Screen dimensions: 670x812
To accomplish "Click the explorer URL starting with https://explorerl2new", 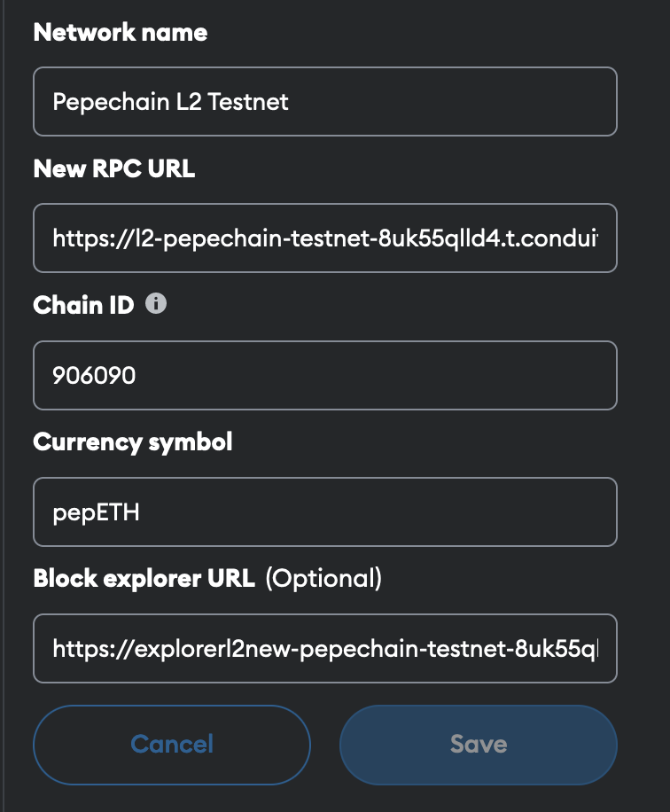I will point(325,648).
